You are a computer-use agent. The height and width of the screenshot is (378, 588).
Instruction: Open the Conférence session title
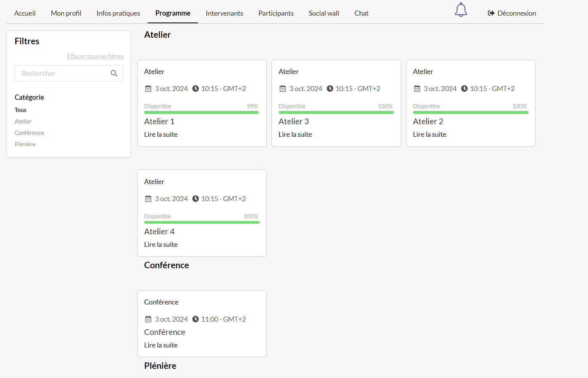click(x=165, y=332)
